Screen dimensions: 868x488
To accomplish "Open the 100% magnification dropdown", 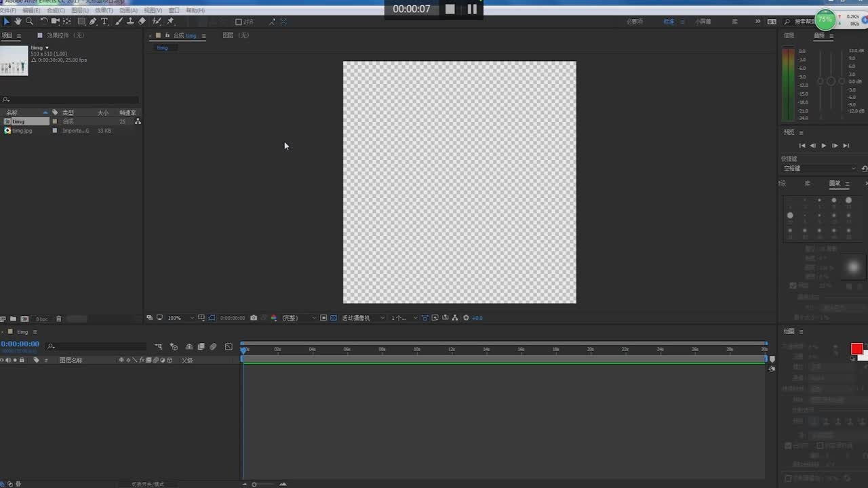I will pos(180,318).
